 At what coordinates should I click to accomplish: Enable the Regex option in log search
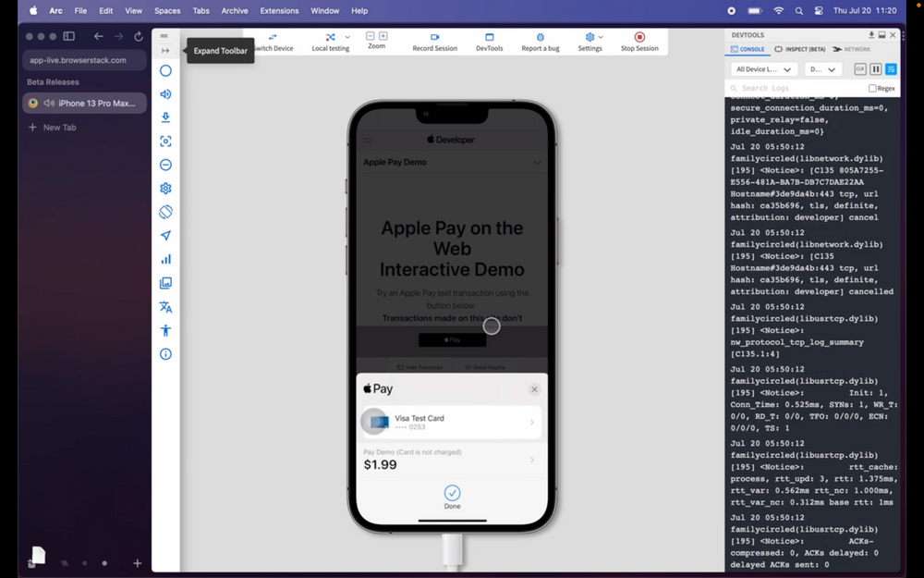coord(874,88)
